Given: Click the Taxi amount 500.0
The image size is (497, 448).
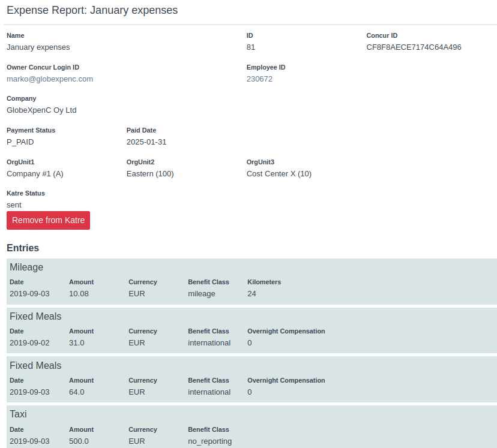Looking at the screenshot, I should point(79,441).
